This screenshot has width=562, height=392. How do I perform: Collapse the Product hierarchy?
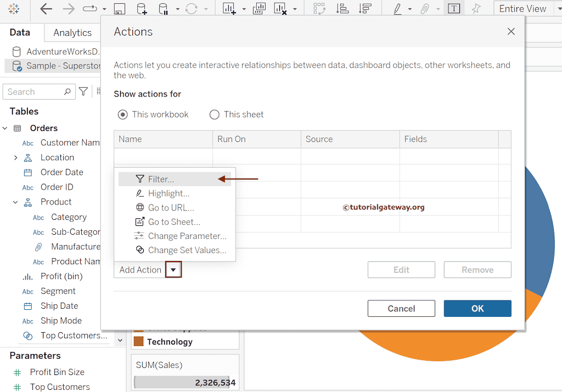pos(15,202)
